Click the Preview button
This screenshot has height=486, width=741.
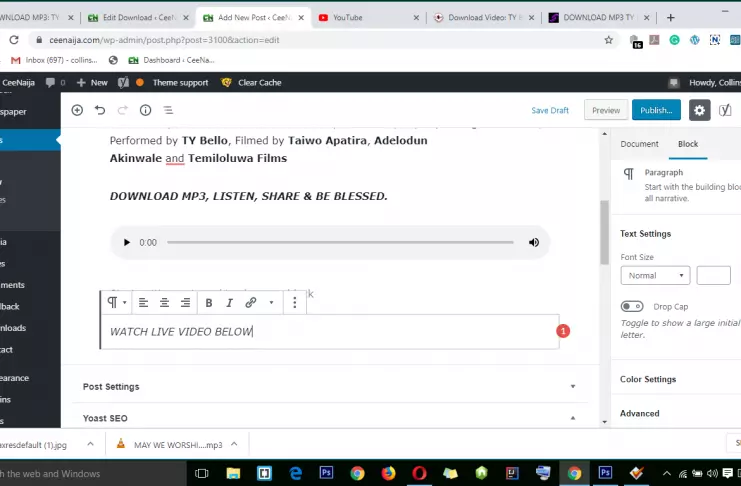pyautogui.click(x=606, y=110)
